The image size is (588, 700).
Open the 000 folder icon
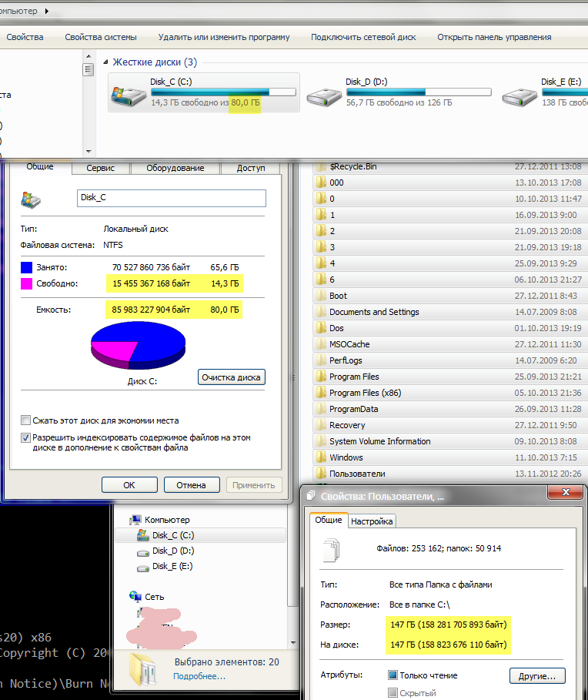(x=321, y=183)
